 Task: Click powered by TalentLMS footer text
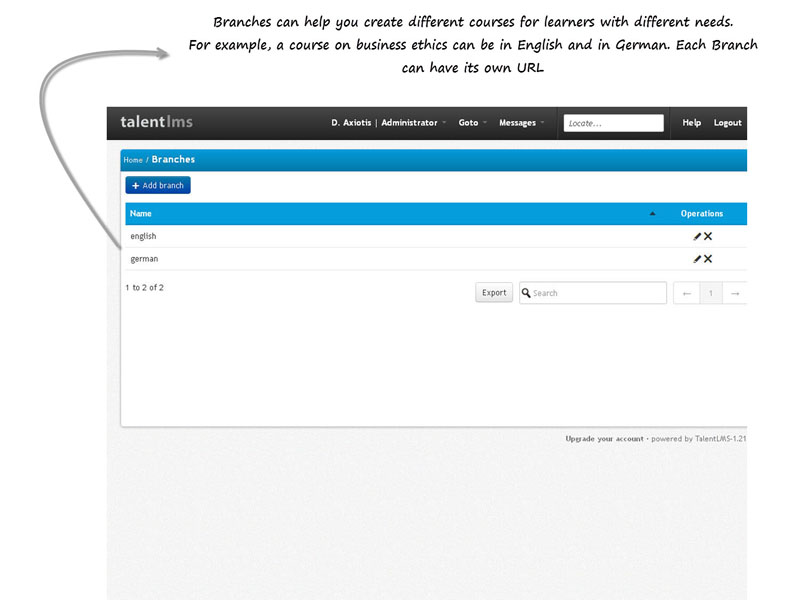[698, 439]
